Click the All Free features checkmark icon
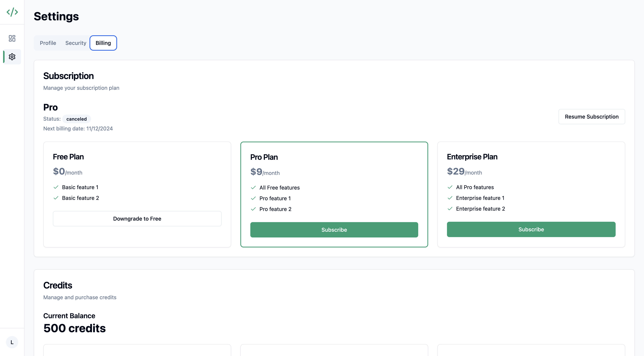 tap(253, 188)
